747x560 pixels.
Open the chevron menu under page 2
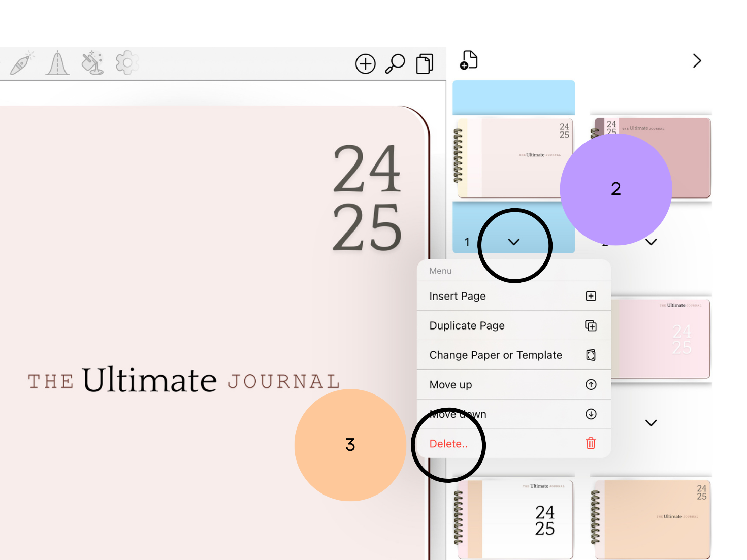(x=651, y=242)
